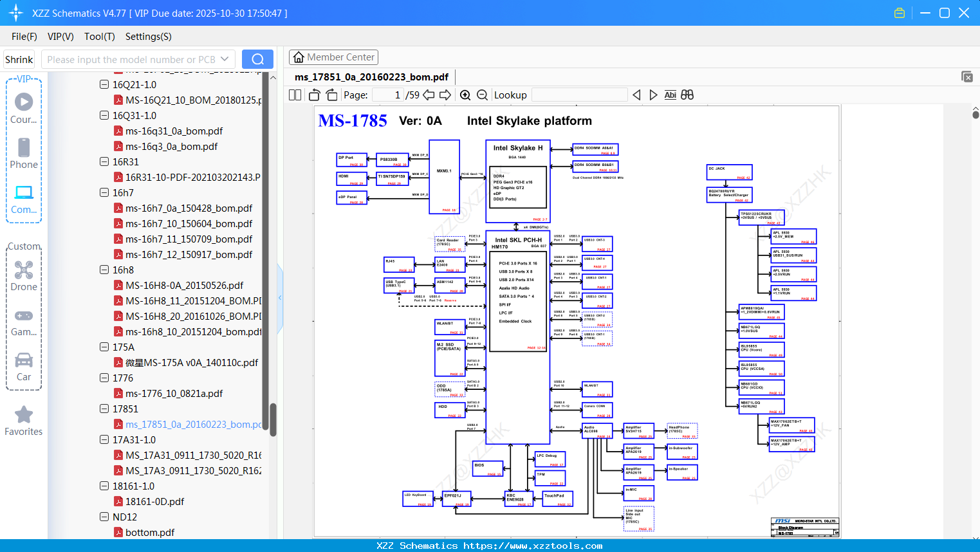Open 18161-0D.pdf file
This screenshot has width=980, height=552.
(154, 501)
